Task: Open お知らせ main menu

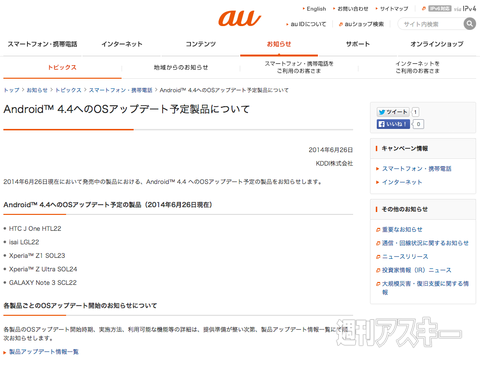Action: point(279,44)
